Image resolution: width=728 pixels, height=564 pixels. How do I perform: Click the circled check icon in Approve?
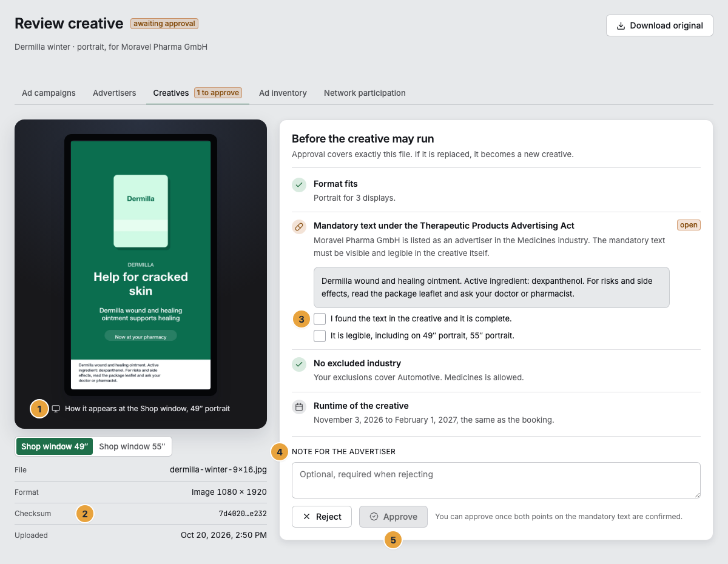click(374, 517)
